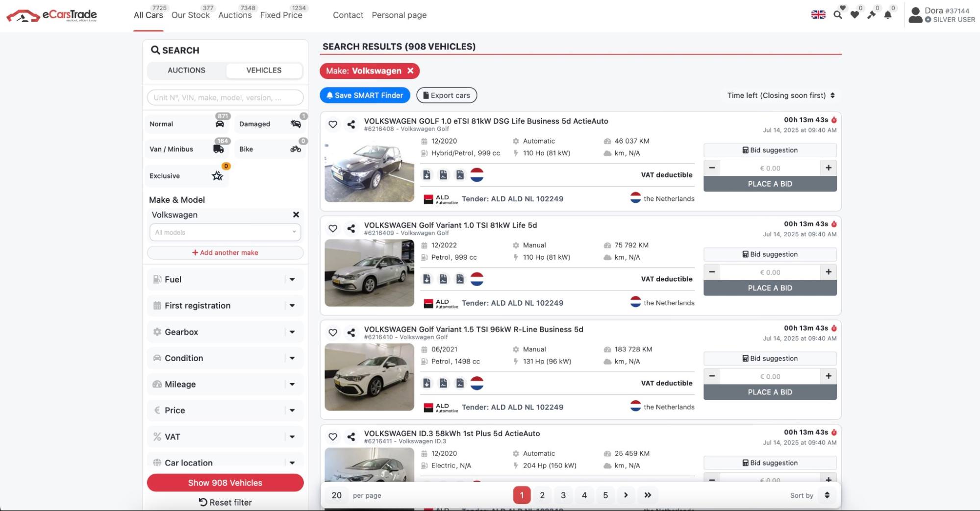Expand the Mileage filter
The image size is (980, 511).
225,384
